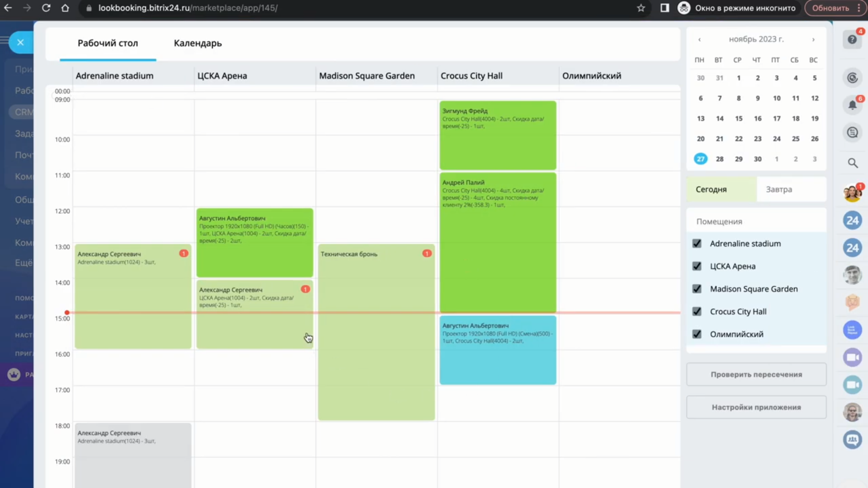Toggle the Madison Square Garden checkbox
Viewport: 868px width, 488px height.
[697, 289]
